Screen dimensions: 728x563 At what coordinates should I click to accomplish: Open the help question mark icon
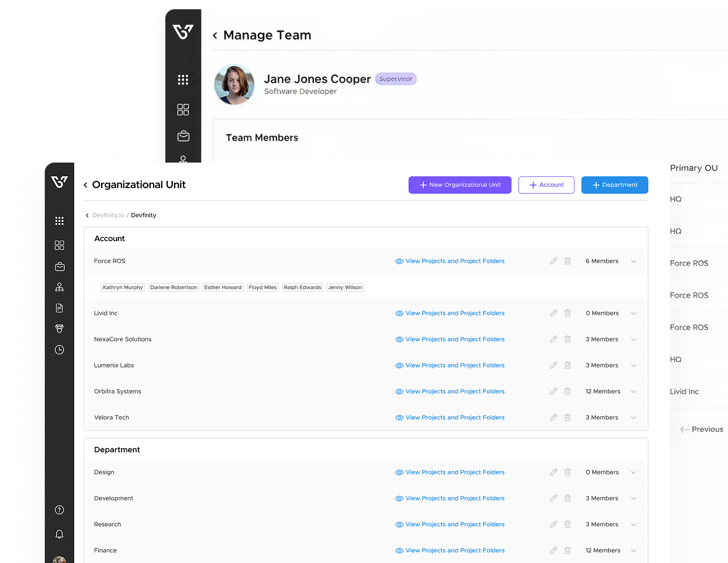[x=59, y=510]
